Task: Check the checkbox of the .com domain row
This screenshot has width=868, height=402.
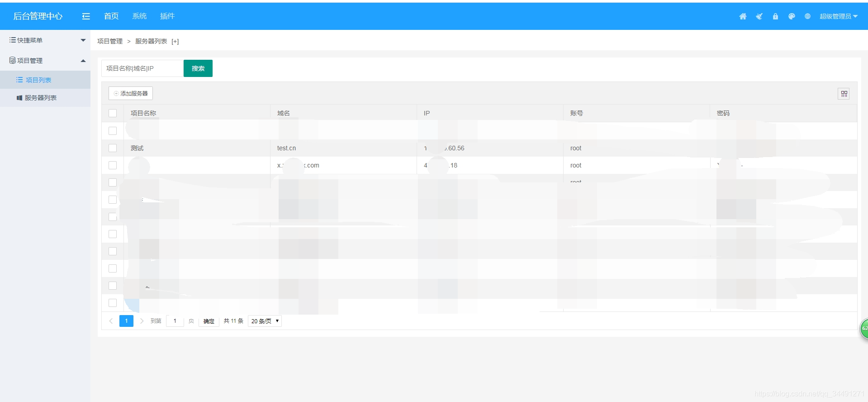Action: pyautogui.click(x=113, y=165)
